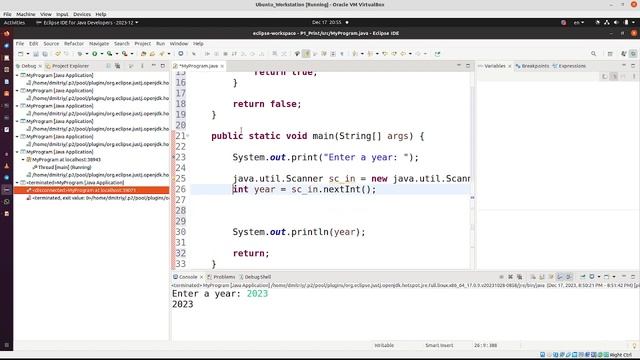Click the Skip All Breakpoints icon
The width and height of the screenshot is (640, 360).
pos(194,54)
